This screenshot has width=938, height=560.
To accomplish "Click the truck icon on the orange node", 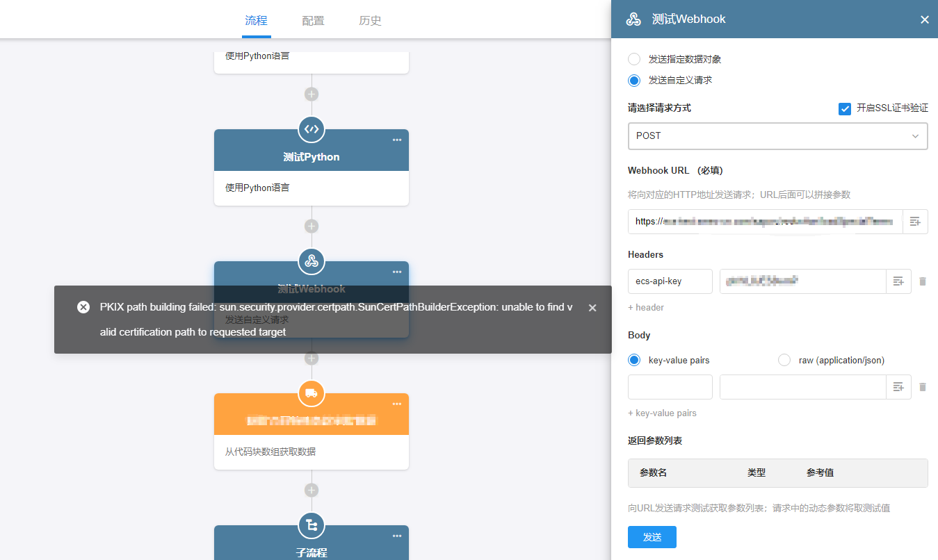I will click(312, 393).
